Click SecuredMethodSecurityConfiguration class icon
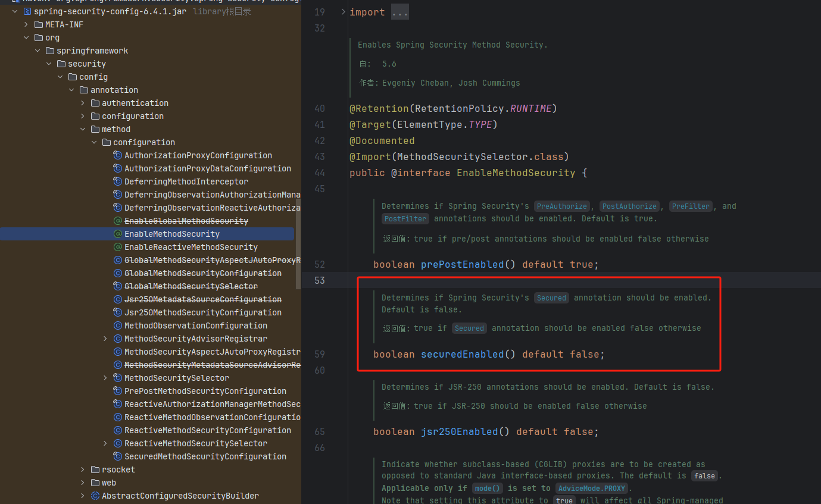 [x=118, y=456]
